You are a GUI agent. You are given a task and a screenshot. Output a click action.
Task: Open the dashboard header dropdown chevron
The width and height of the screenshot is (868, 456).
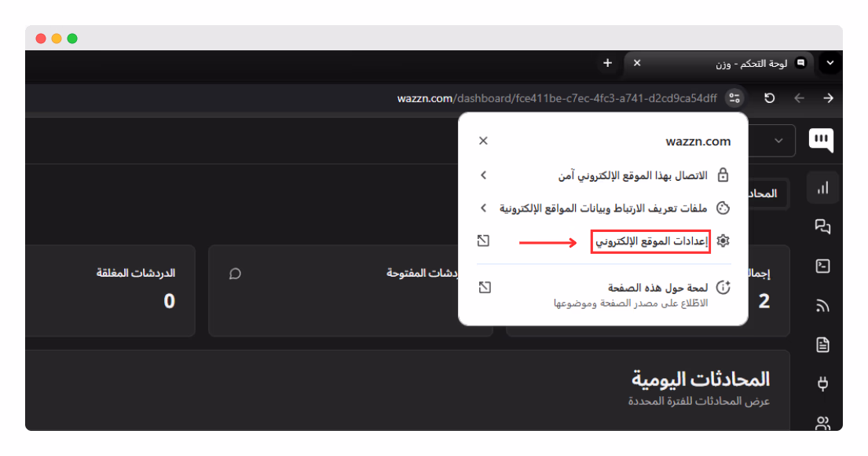[x=778, y=141]
